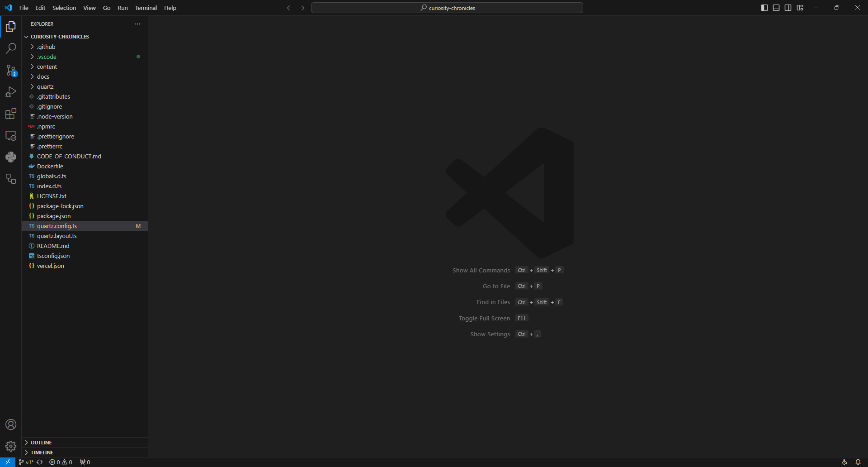This screenshot has width=868, height=467.
Task: Open package.json file
Action: [85, 216]
